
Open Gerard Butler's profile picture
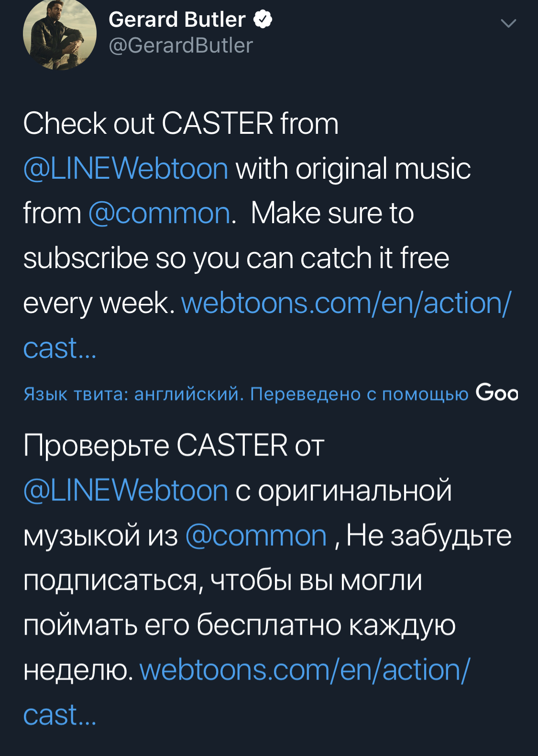point(59,34)
